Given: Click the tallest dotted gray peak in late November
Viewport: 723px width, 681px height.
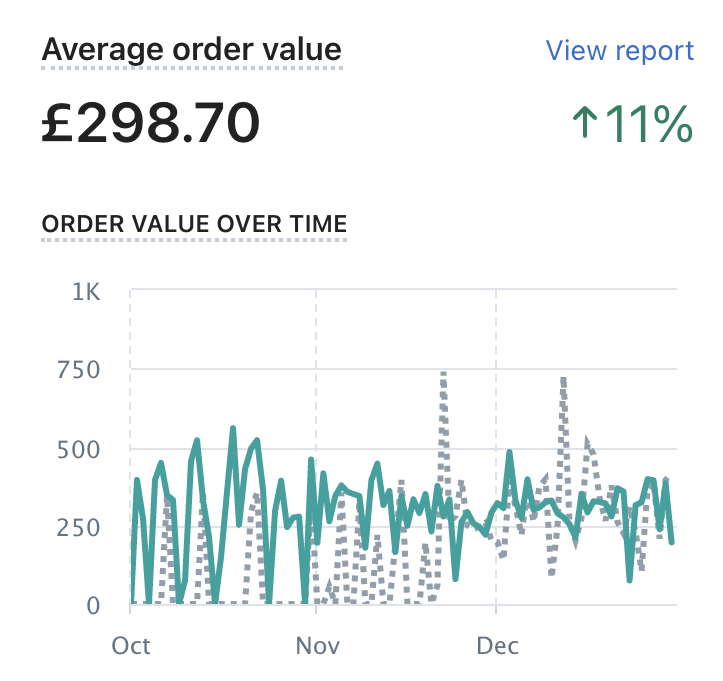Looking at the screenshot, I should tap(442, 375).
